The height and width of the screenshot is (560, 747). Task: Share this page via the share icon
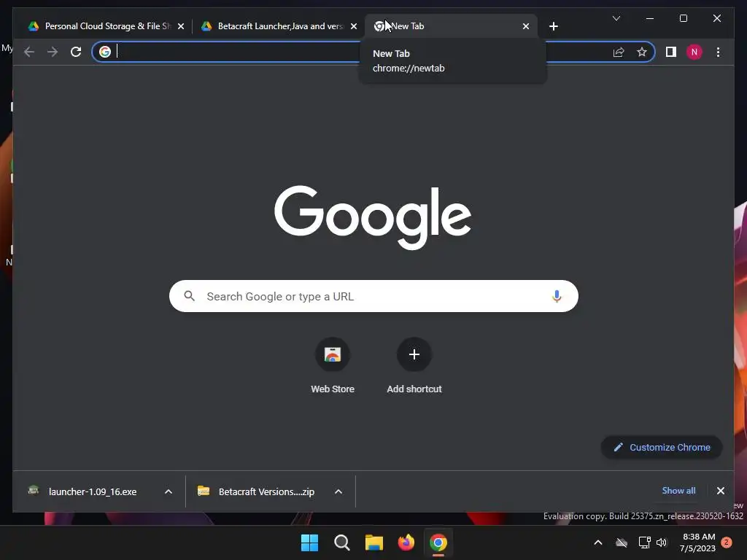619,52
